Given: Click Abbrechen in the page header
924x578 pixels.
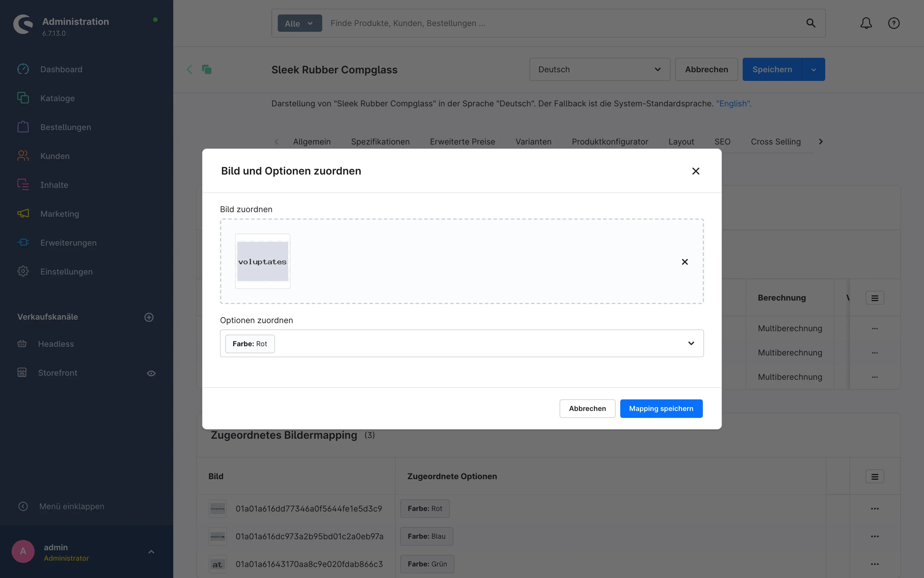Looking at the screenshot, I should [706, 69].
